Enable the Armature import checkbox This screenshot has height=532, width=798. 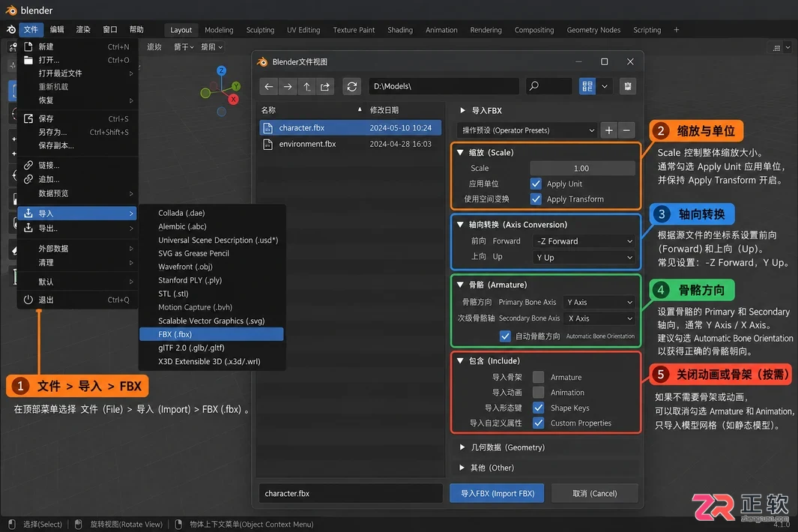(538, 377)
